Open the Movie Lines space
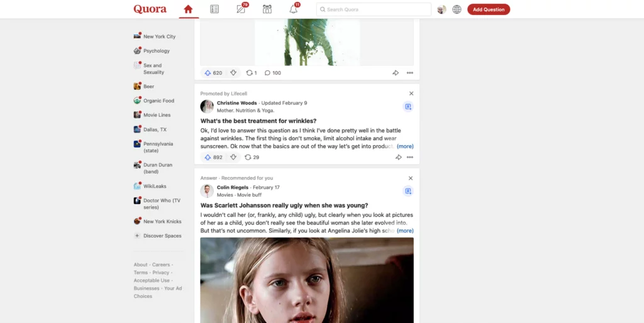644x323 pixels. (152, 115)
